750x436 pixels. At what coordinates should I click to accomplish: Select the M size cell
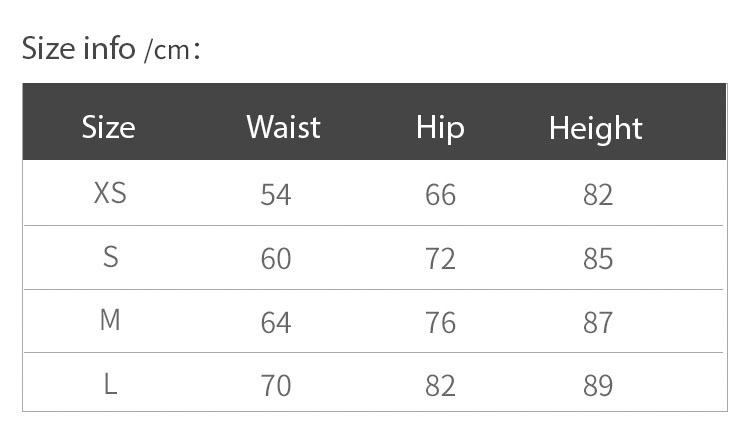[x=110, y=320]
